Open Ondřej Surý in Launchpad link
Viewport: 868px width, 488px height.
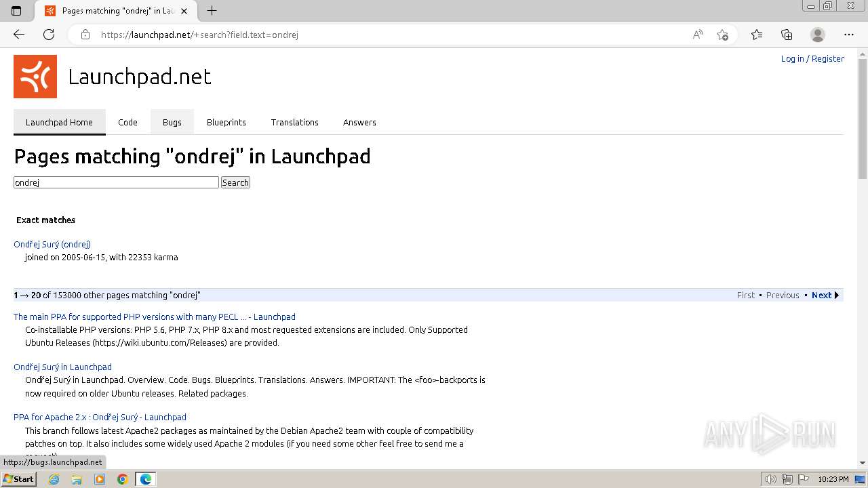tap(62, 367)
